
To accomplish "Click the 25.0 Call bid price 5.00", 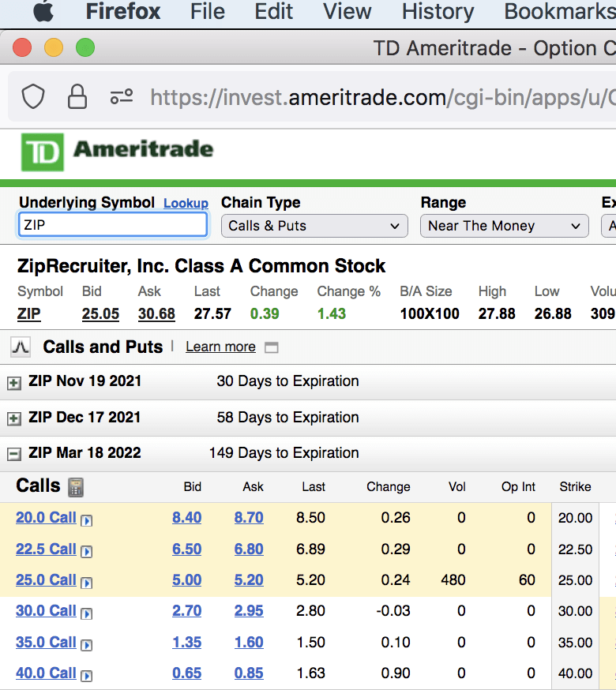I will click(187, 580).
